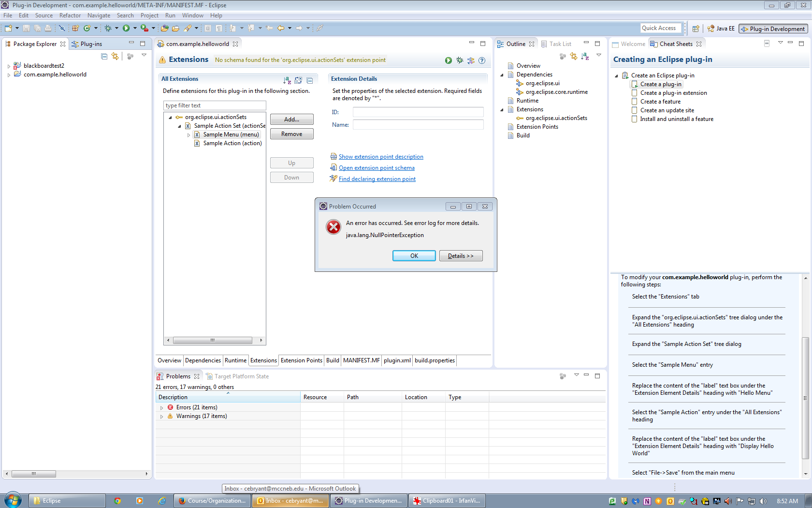Click the Debug bug icon in main toolbar
812x508 pixels.
point(108,28)
